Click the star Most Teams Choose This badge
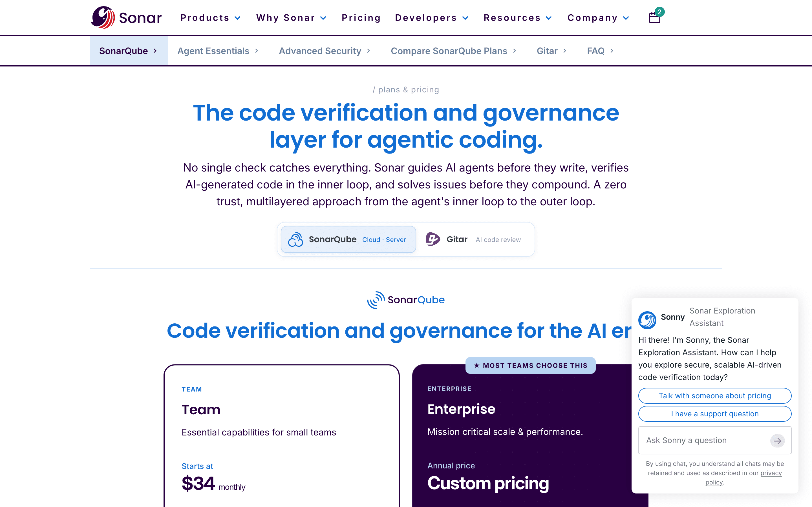This screenshot has height=507, width=812. coord(531,366)
